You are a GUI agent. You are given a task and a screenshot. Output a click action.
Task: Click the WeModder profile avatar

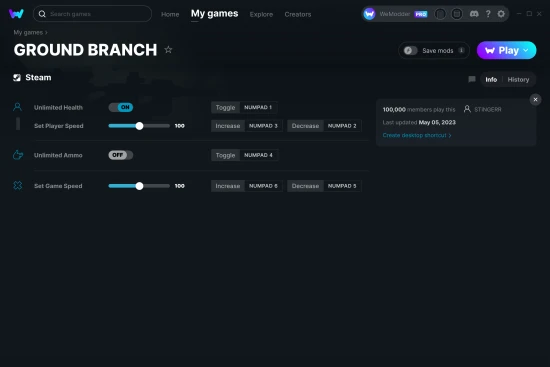click(x=369, y=14)
